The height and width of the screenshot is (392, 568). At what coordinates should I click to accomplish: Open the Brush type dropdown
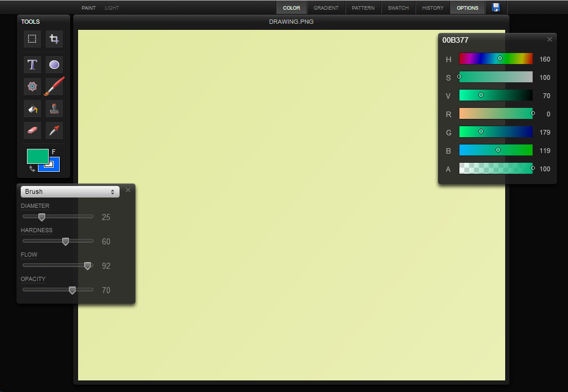70,191
